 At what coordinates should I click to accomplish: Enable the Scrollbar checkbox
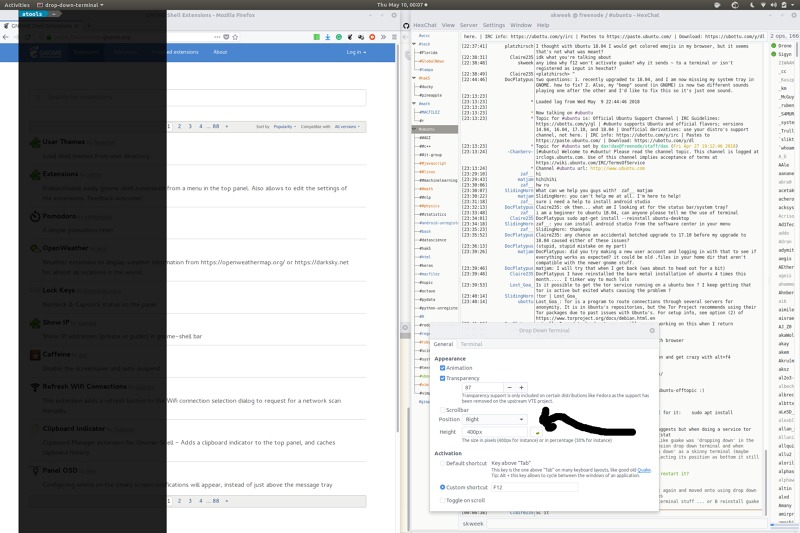pos(442,410)
